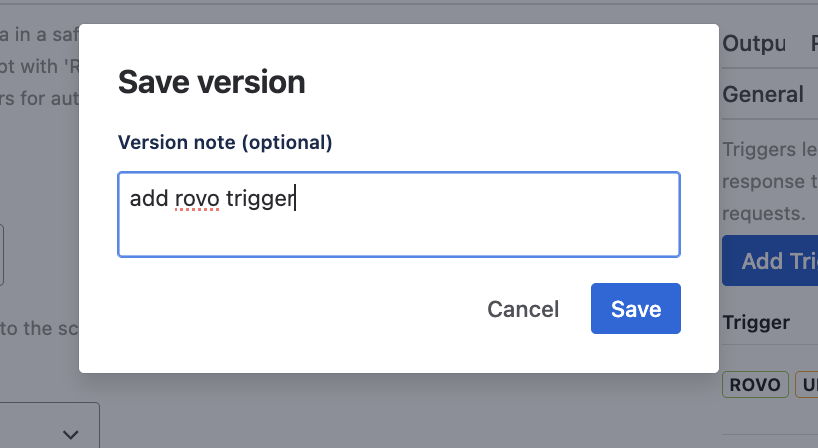Click the Save version dialog title
Screen dimensions: 818x448
211,82
